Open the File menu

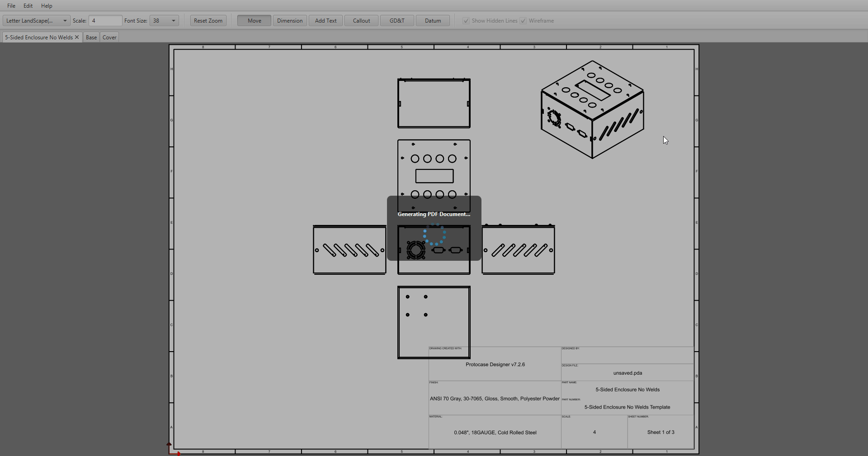[11, 6]
